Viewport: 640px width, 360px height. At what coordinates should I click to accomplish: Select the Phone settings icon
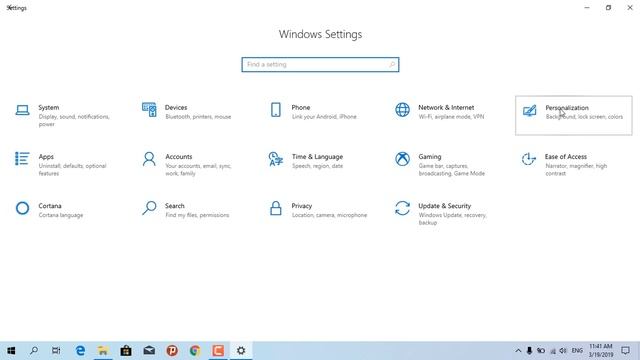pos(276,110)
